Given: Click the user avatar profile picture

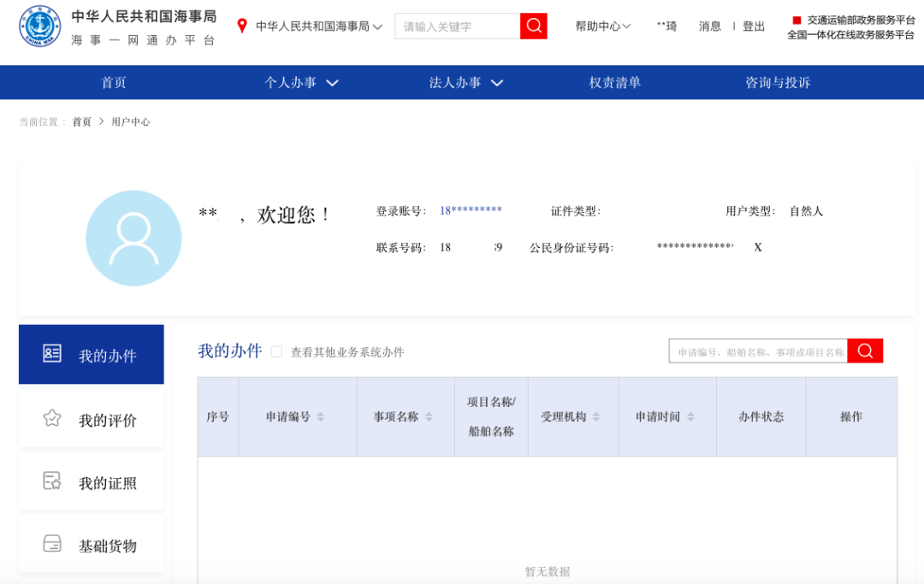Looking at the screenshot, I should coord(133,238).
